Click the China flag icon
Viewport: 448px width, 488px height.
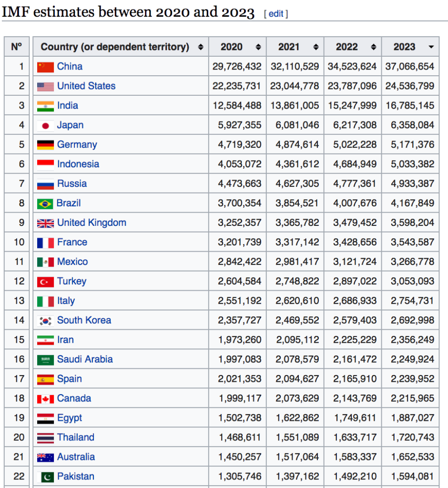coord(45,67)
